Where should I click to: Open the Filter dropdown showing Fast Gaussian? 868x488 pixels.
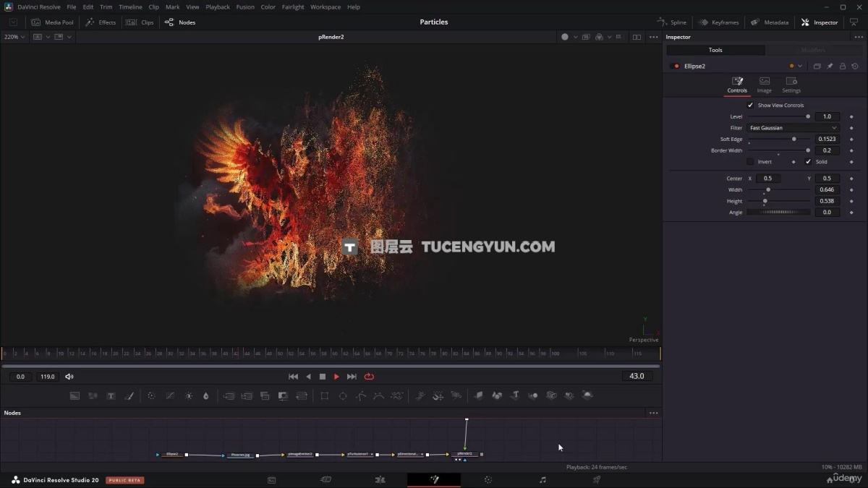(x=793, y=128)
